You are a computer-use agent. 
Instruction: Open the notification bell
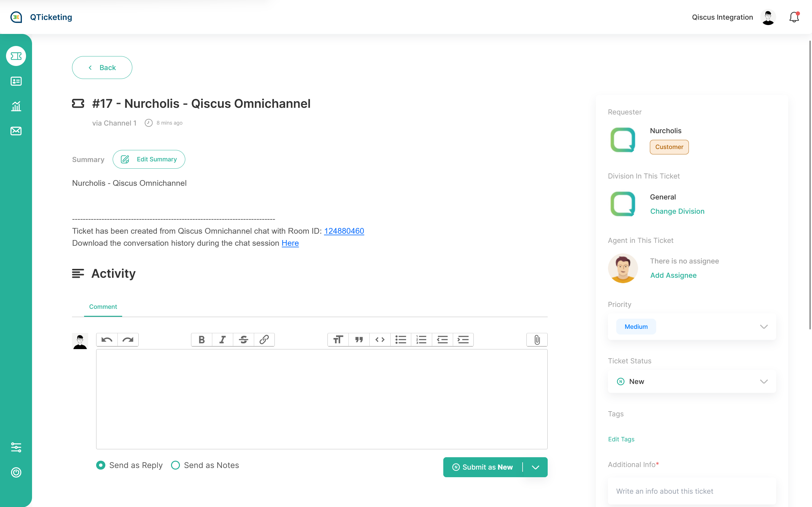794,17
